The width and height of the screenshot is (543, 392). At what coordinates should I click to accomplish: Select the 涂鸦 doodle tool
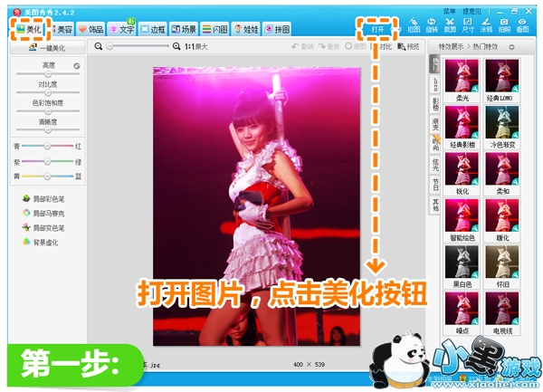[486, 25]
